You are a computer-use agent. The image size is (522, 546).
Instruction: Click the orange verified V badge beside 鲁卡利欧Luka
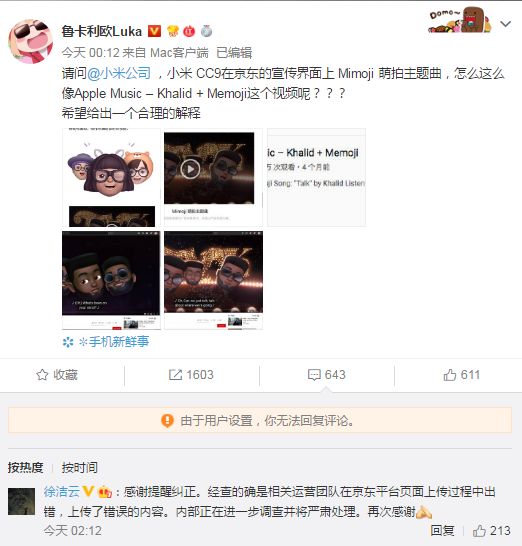pyautogui.click(x=154, y=31)
